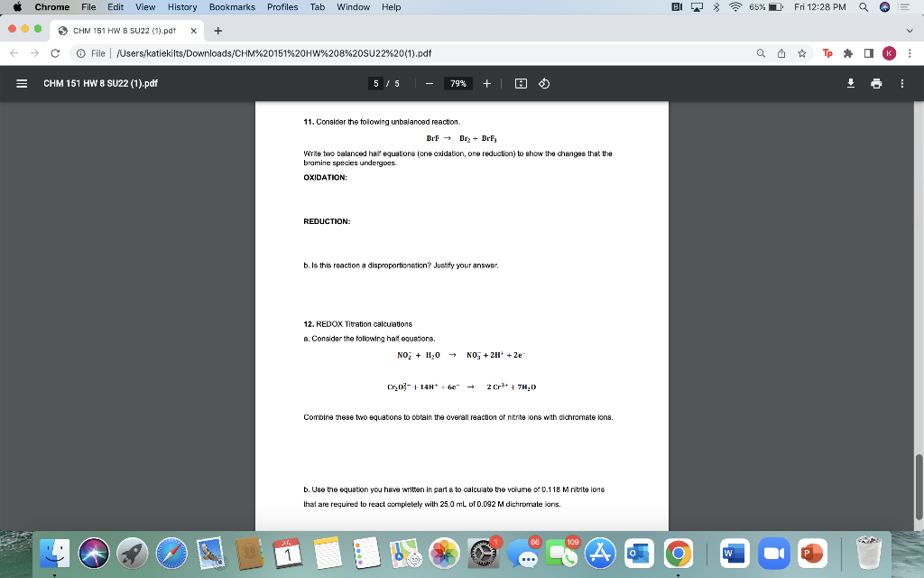Toggle the bookmark star for this page
This screenshot has width=924, height=578.
coord(800,53)
